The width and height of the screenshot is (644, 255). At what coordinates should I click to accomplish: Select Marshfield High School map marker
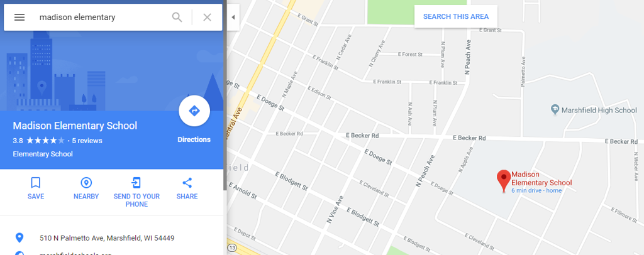point(555,110)
